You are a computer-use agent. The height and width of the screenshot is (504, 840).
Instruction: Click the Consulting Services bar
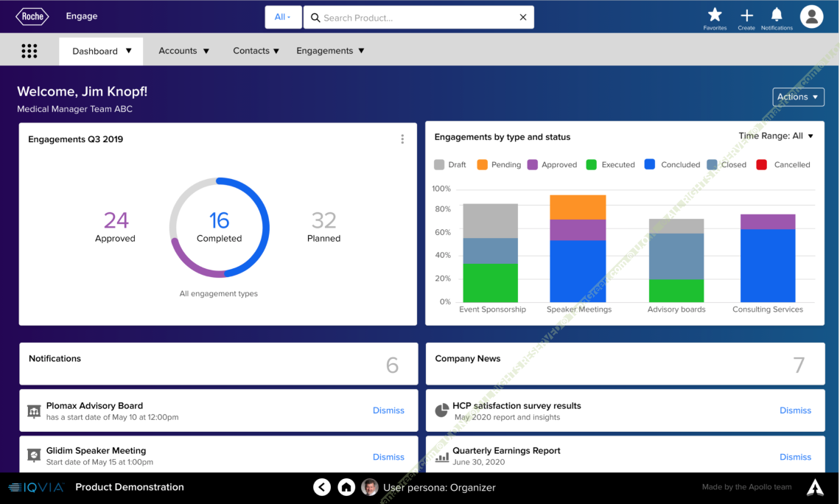pos(768,258)
